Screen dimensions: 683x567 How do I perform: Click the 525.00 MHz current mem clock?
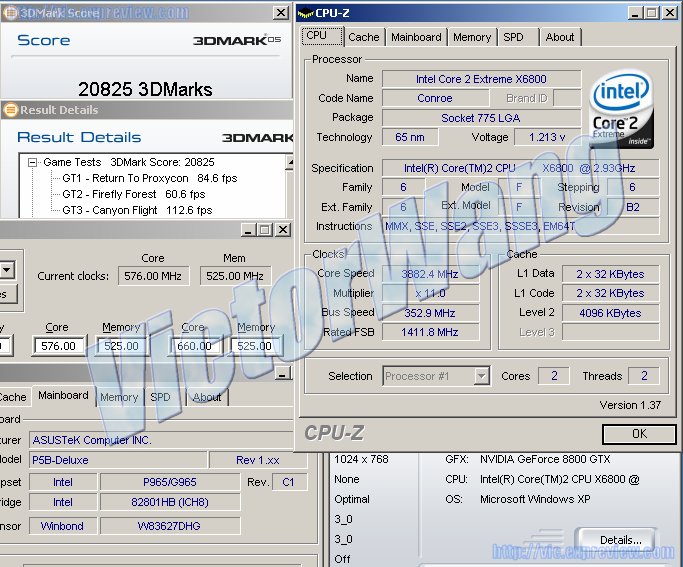click(x=235, y=276)
